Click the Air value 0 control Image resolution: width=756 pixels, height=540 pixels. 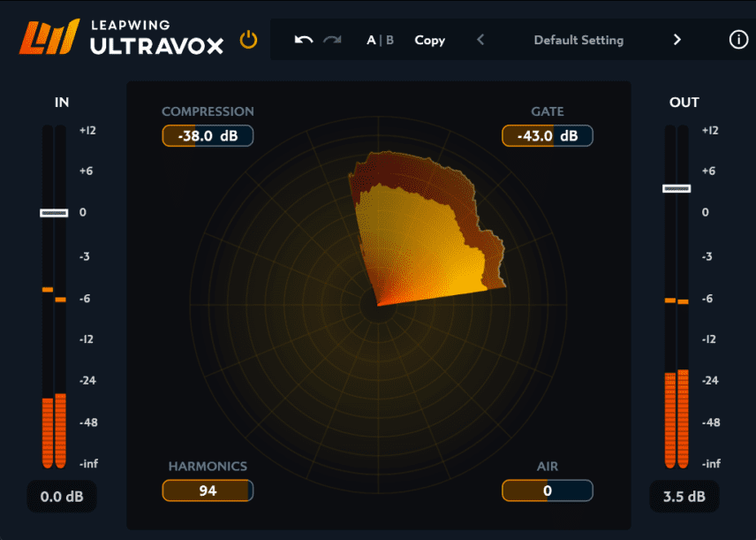[x=548, y=491]
